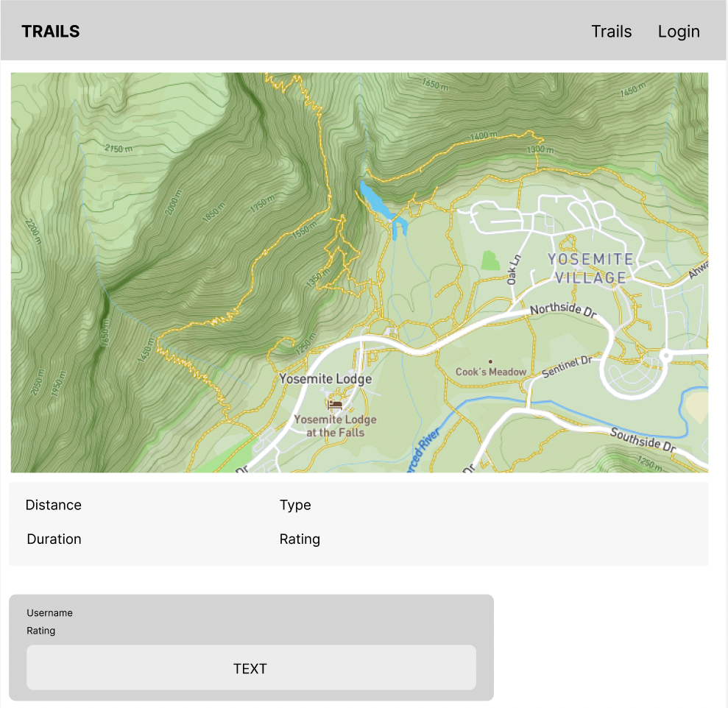The image size is (728, 708).
Task: Click the 2150 m contour label
Action: (x=119, y=149)
